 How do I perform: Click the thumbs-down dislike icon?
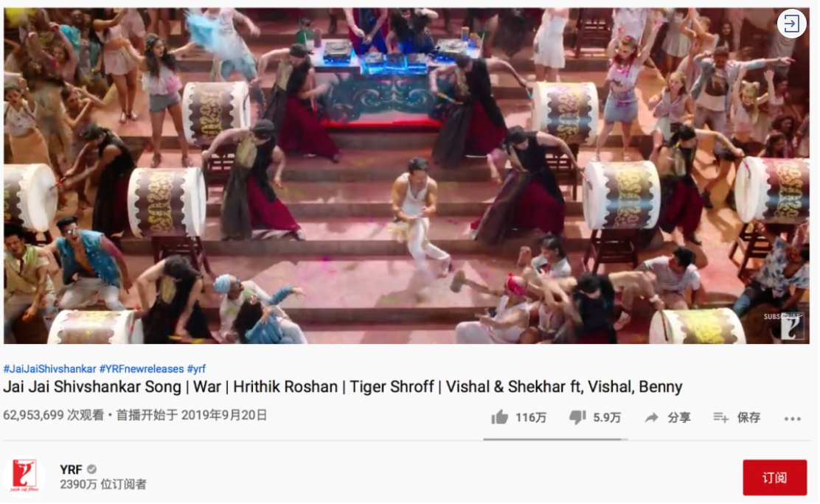click(577, 417)
